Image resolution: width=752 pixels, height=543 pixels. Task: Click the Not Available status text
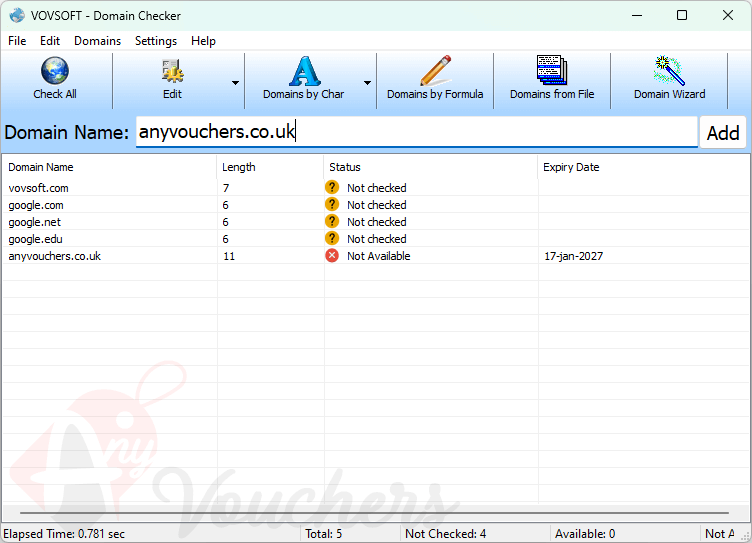point(378,256)
